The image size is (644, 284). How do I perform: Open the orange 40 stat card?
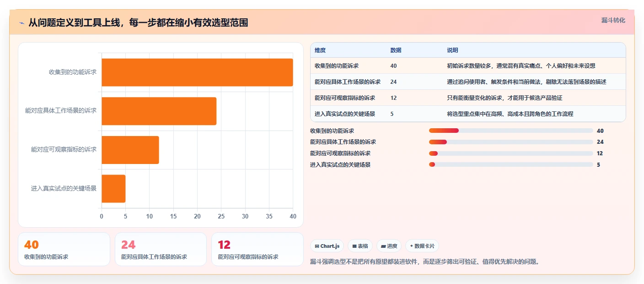coord(64,249)
